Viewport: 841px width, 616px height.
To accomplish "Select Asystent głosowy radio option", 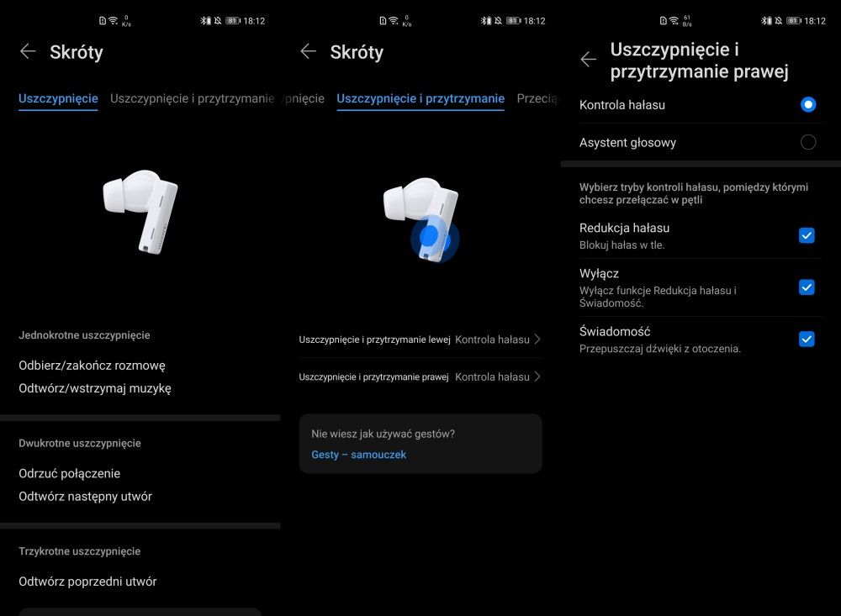I will coord(807,142).
